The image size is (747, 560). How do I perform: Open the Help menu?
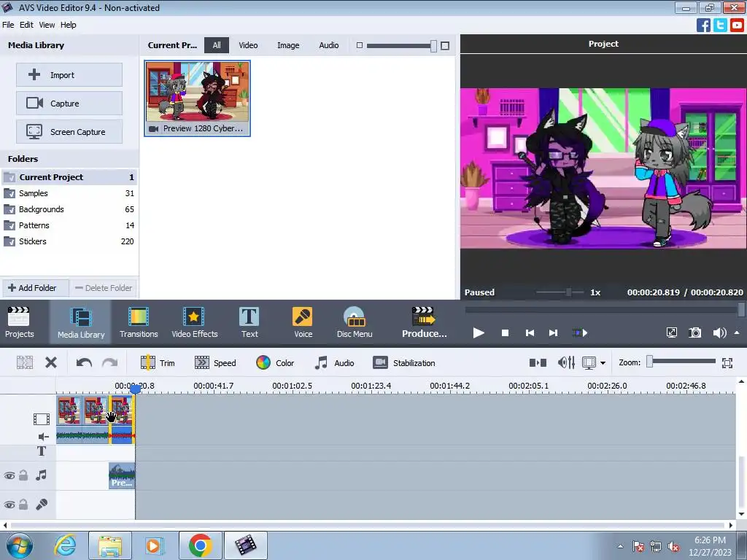pyautogui.click(x=68, y=25)
